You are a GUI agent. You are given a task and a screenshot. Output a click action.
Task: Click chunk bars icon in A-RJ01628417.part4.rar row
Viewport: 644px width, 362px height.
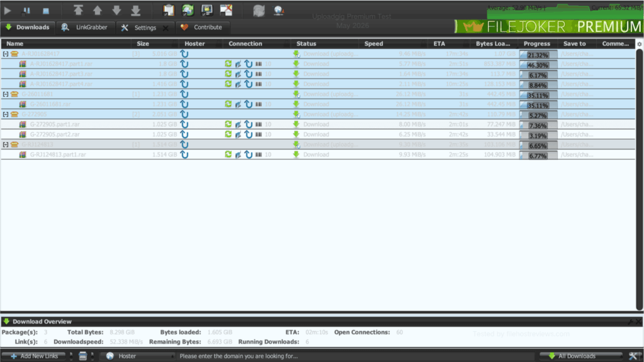point(258,84)
